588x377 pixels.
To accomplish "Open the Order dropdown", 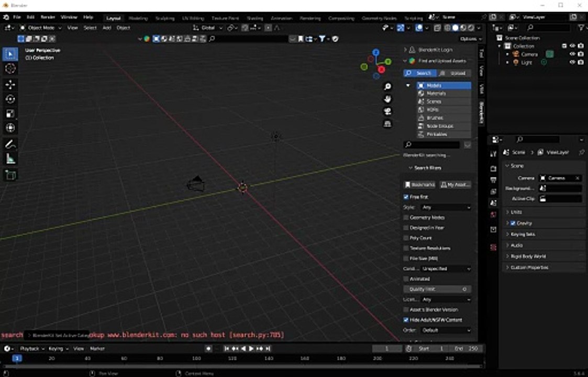I will coord(446,330).
